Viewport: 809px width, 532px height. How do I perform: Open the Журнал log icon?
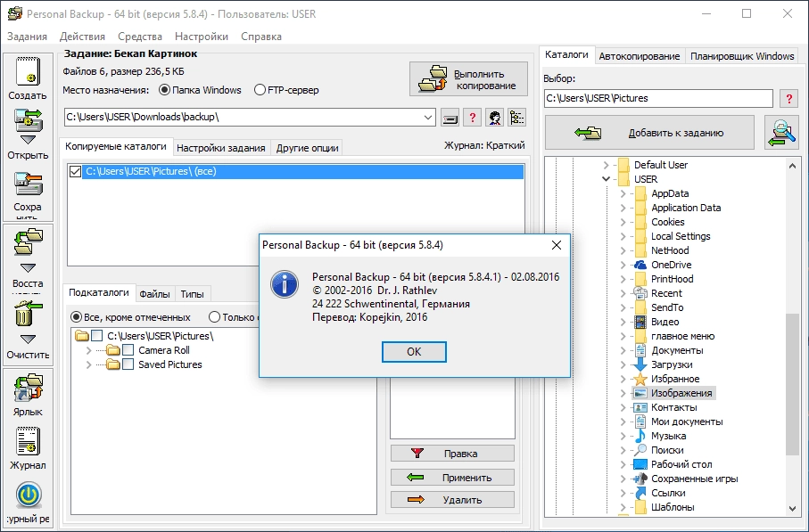click(x=28, y=441)
